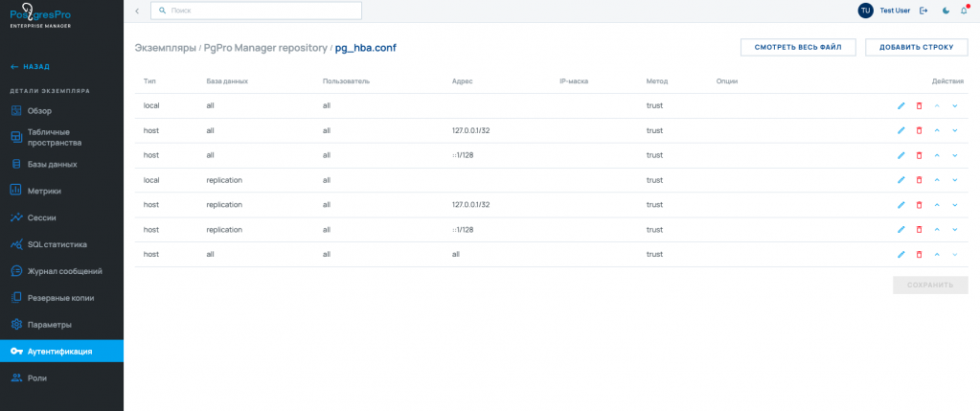The width and height of the screenshot is (980, 411).
Task: Follow the Экземпляры breadcrumb link
Action: point(166,48)
